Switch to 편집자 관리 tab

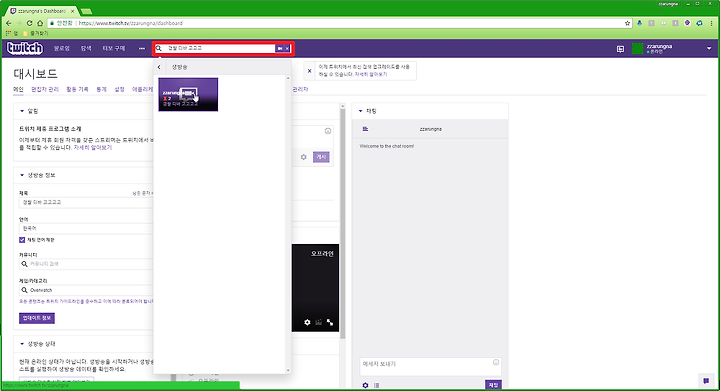pyautogui.click(x=45, y=89)
